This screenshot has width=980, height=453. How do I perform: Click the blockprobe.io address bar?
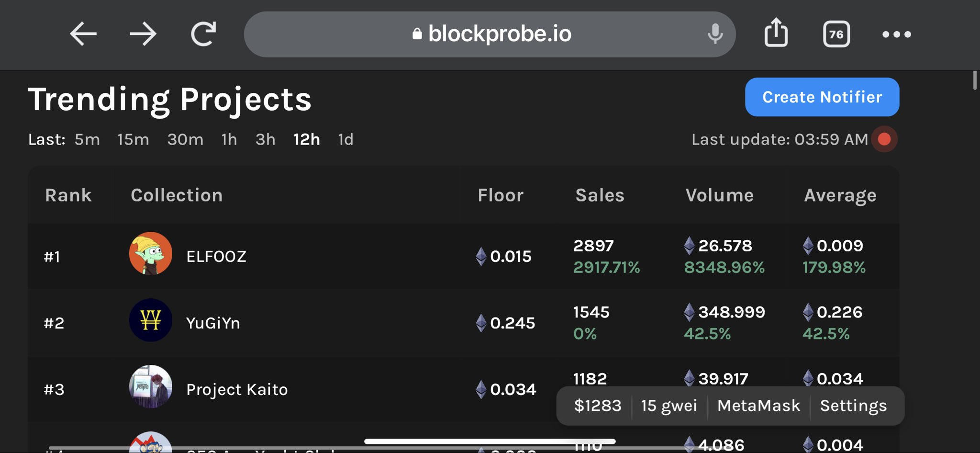490,34
